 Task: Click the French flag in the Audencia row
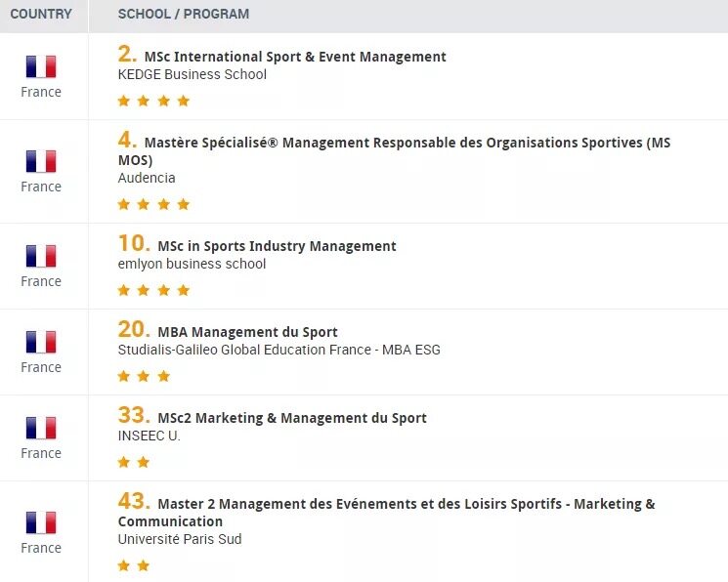[41, 161]
